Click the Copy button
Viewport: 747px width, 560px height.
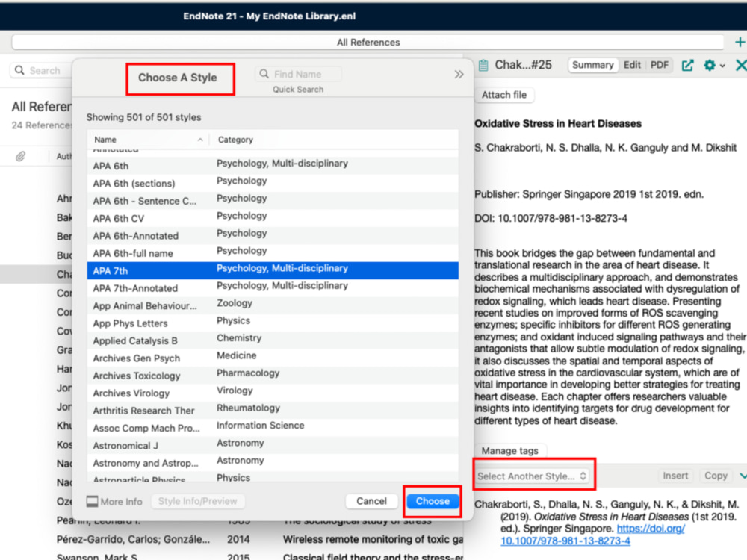(x=716, y=476)
